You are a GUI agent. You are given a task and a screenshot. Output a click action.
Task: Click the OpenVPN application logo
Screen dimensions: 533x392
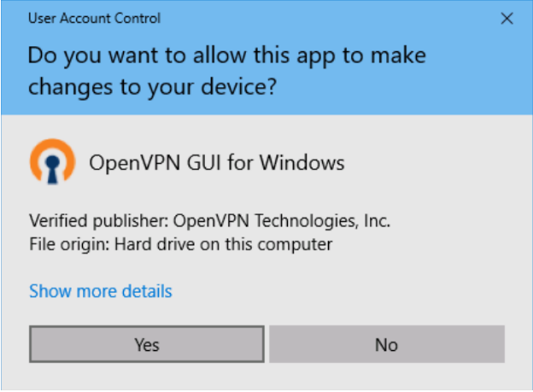coord(51,162)
